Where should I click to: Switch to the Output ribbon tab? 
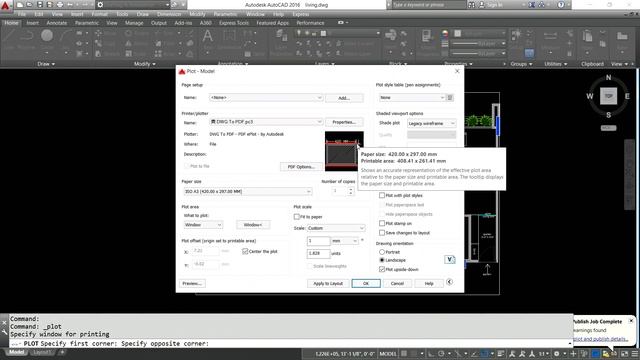[159, 23]
